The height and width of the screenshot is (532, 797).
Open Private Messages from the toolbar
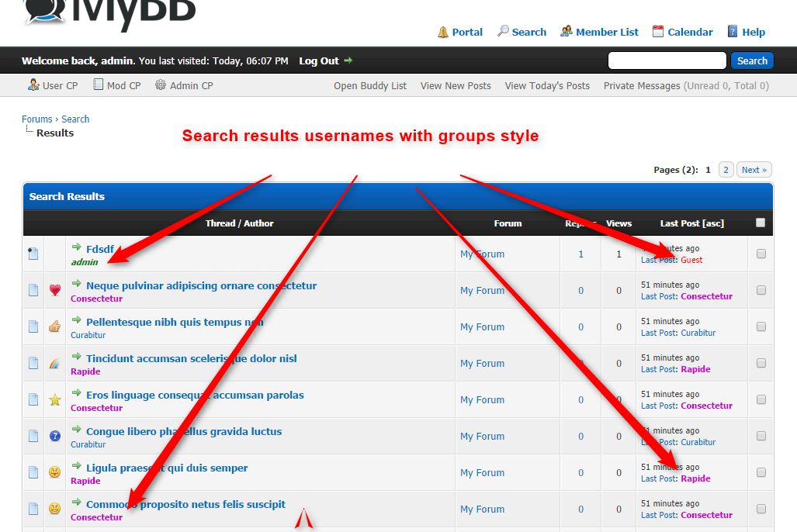642,86
